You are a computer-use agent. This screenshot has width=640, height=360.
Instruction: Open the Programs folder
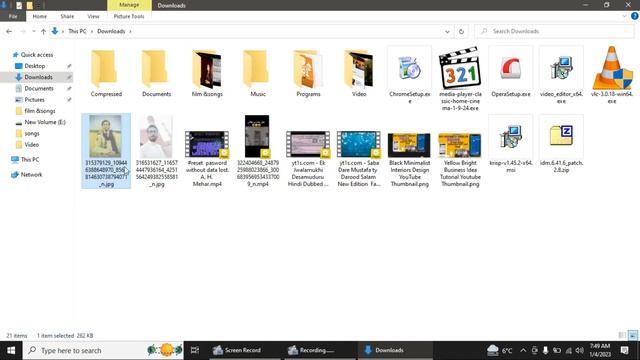point(308,73)
